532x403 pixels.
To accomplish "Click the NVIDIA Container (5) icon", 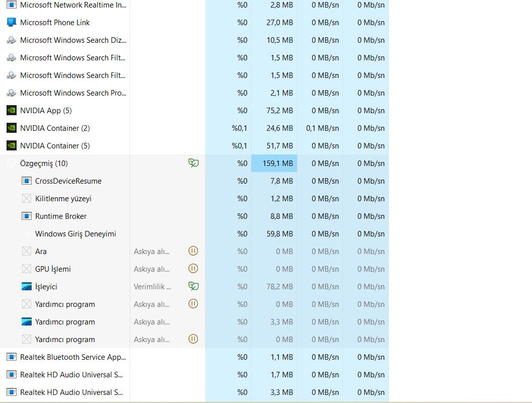I will 12,145.
